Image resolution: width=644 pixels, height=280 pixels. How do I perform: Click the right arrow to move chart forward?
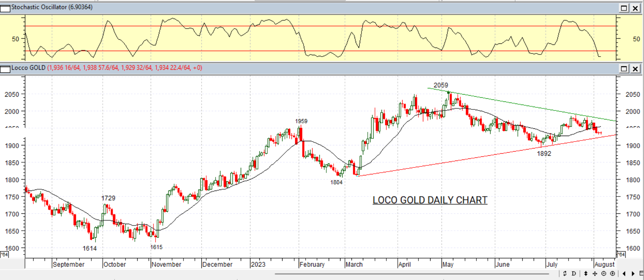click(633, 273)
